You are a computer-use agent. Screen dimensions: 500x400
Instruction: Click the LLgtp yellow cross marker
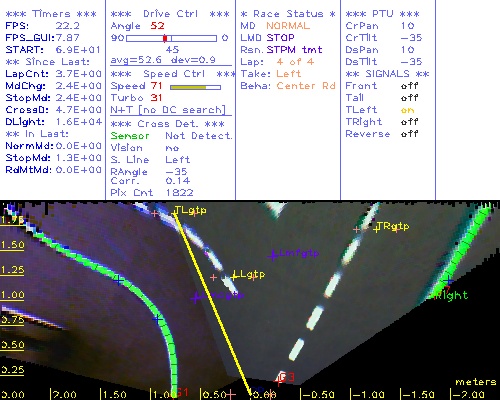coord(234,276)
